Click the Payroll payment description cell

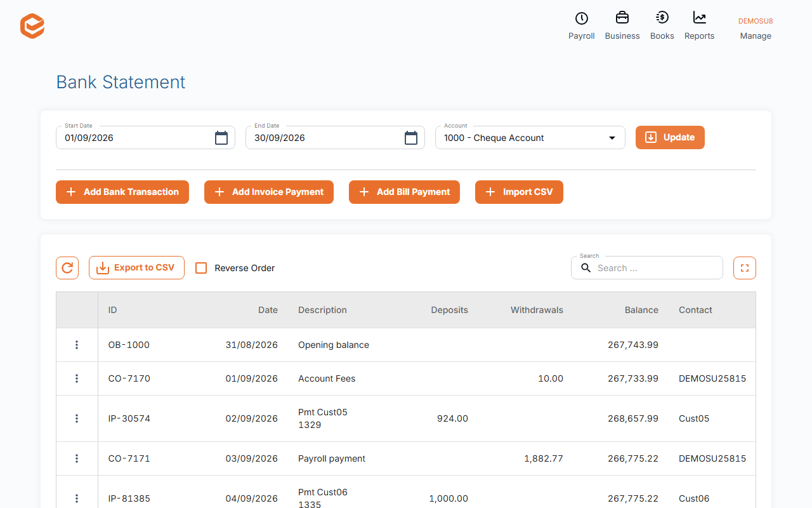pyautogui.click(x=332, y=458)
